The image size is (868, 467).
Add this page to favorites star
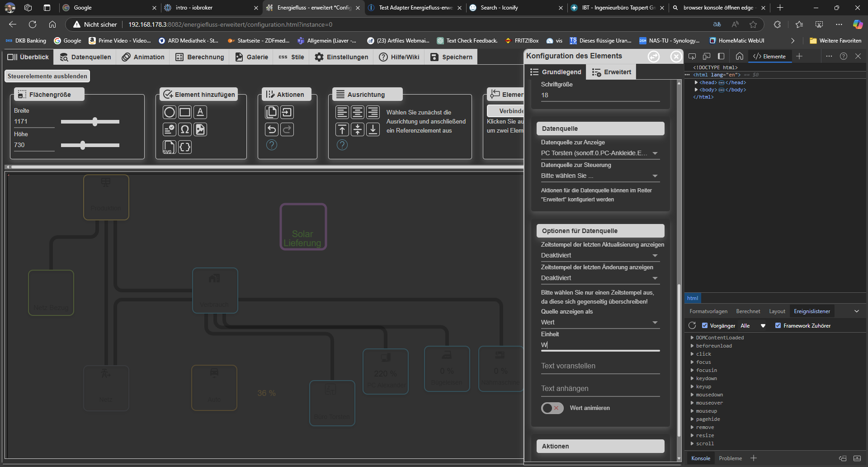tap(753, 24)
